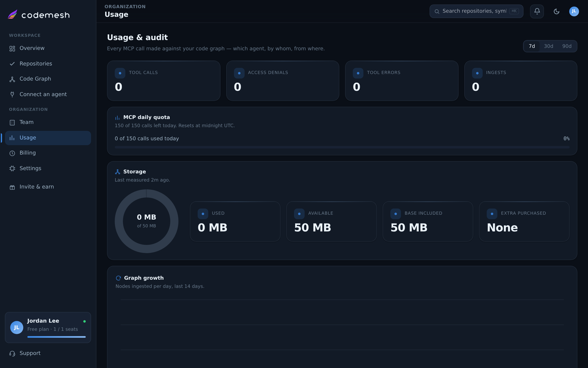Click the Tool Errors card dot icon
588x368 pixels.
(x=358, y=73)
